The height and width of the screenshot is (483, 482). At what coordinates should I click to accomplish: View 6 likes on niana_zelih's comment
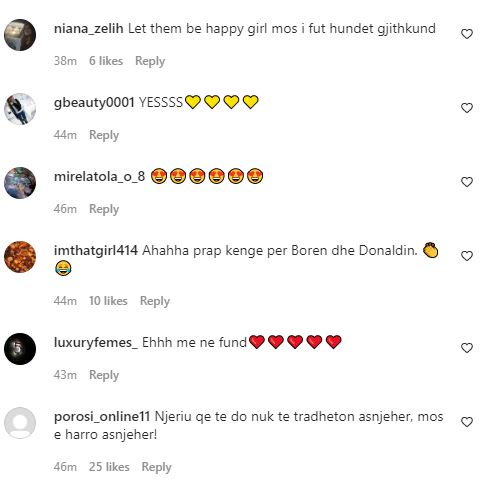tap(106, 61)
